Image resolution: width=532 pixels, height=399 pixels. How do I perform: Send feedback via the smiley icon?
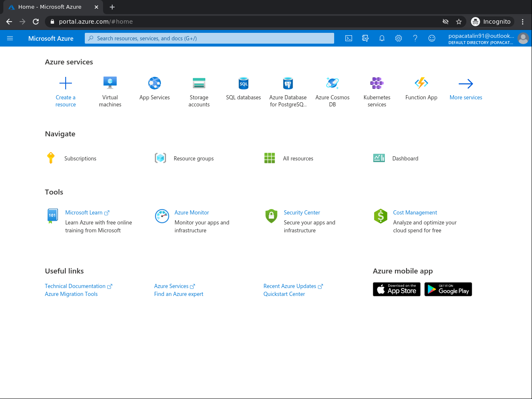pos(431,38)
